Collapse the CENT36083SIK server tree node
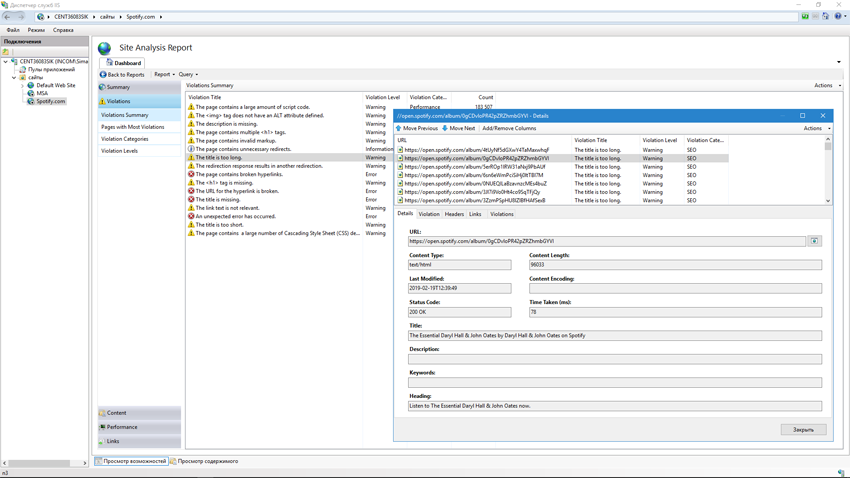Viewport: 850px width, 478px height. point(5,62)
